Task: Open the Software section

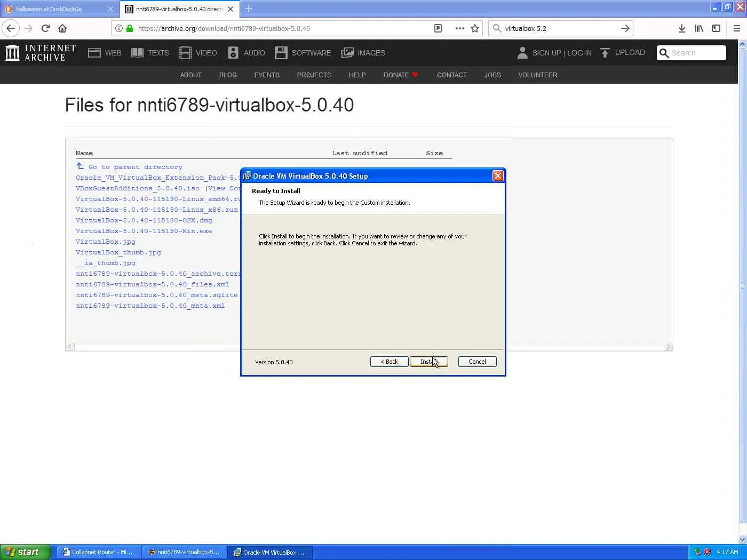Action: click(303, 53)
